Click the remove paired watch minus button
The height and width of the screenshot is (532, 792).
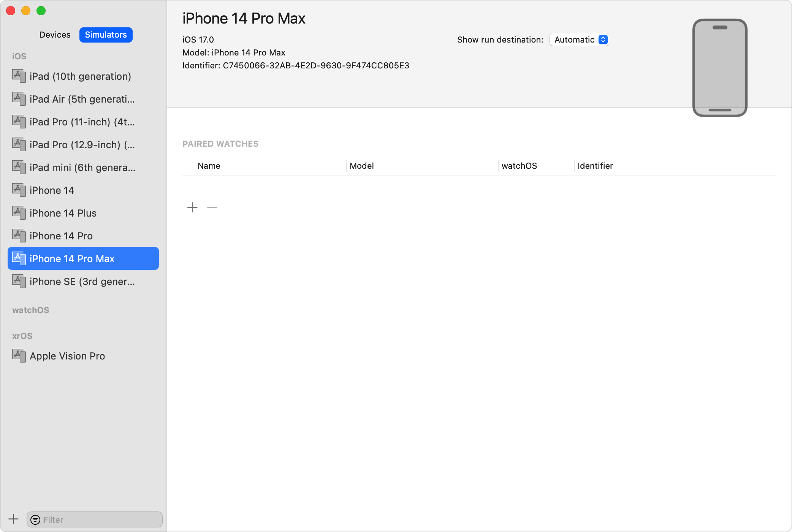point(212,207)
